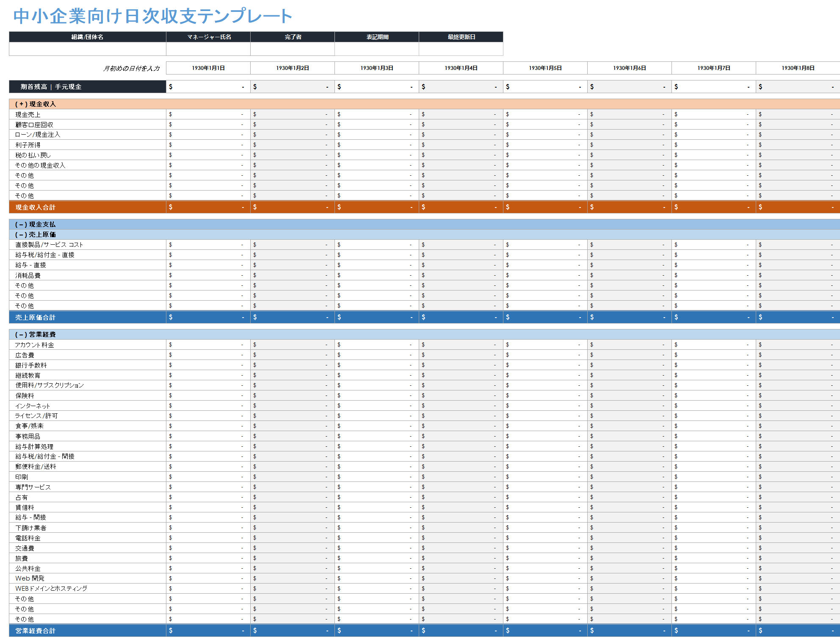Select the 保険料 row label
Viewport: 840px width, 639px height.
(x=88, y=396)
